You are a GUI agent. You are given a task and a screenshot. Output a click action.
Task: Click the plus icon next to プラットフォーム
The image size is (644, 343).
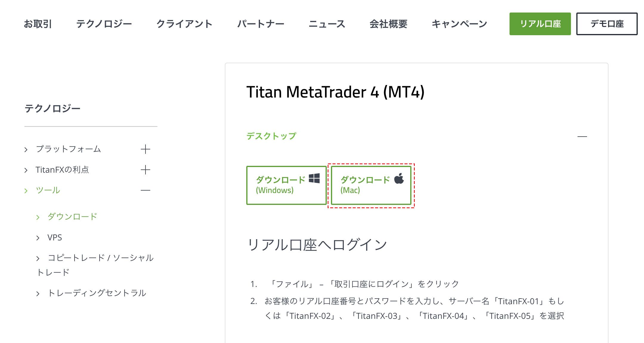145,149
